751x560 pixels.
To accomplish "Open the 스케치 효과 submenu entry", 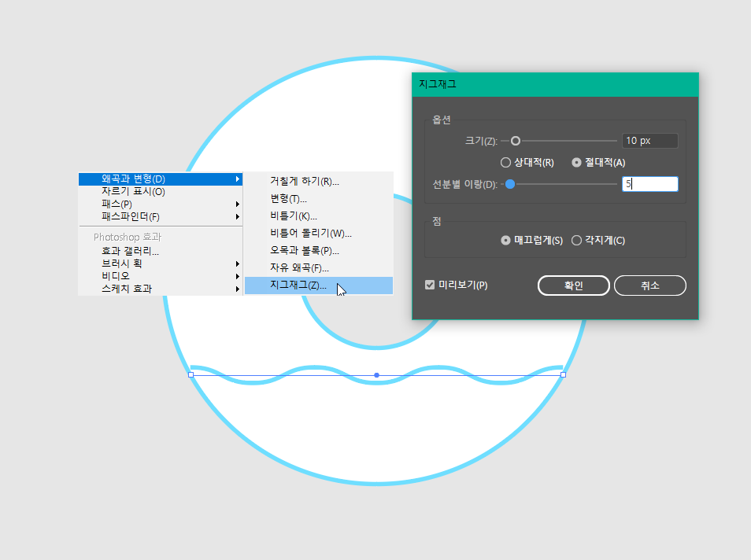I will [160, 289].
